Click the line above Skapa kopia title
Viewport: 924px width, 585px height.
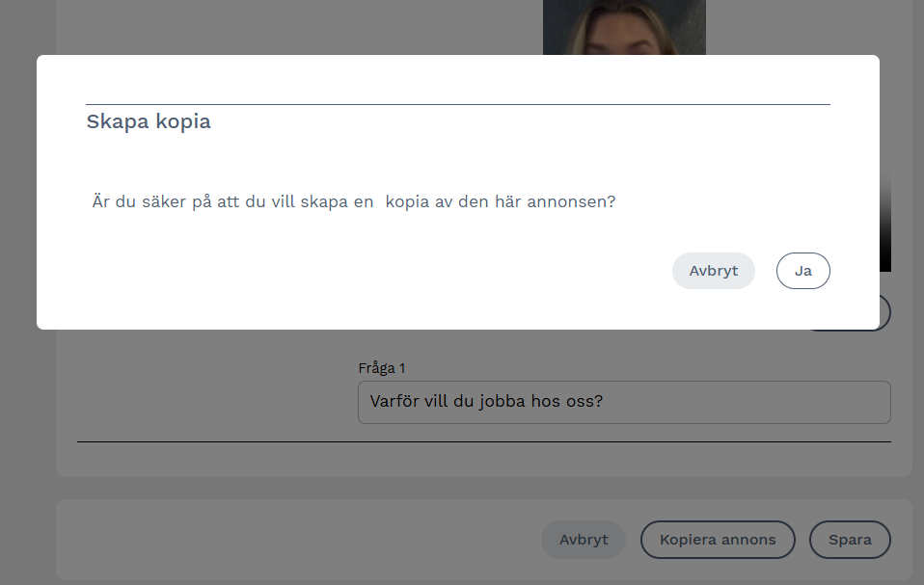(x=457, y=104)
